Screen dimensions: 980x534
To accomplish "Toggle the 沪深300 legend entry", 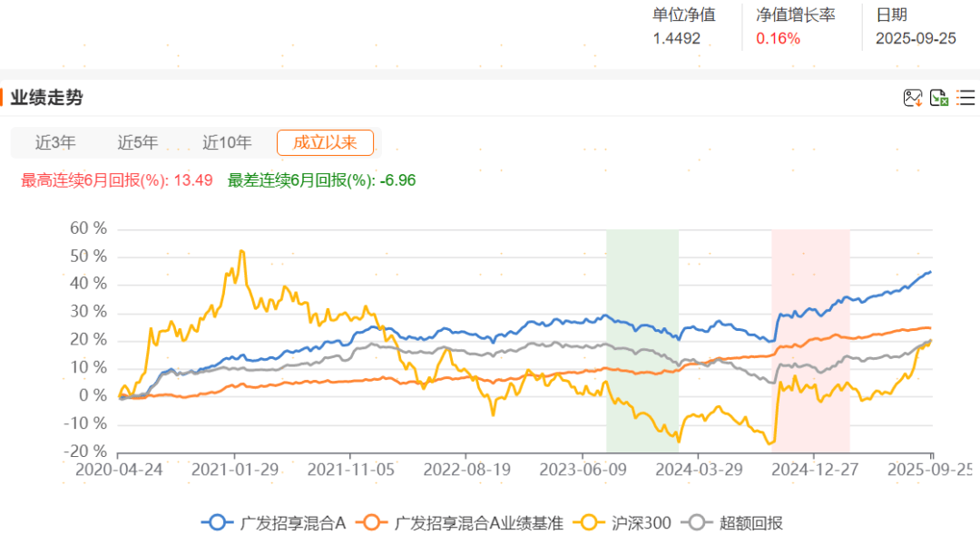I will (x=626, y=522).
